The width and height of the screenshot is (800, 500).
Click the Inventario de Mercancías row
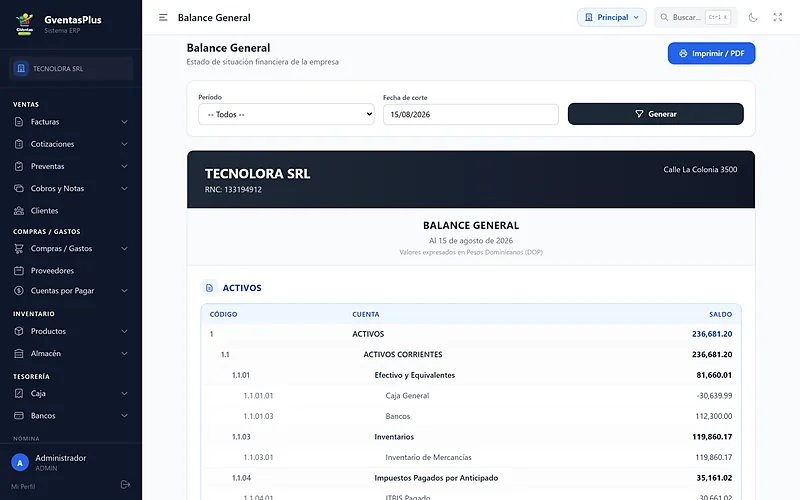(471, 457)
